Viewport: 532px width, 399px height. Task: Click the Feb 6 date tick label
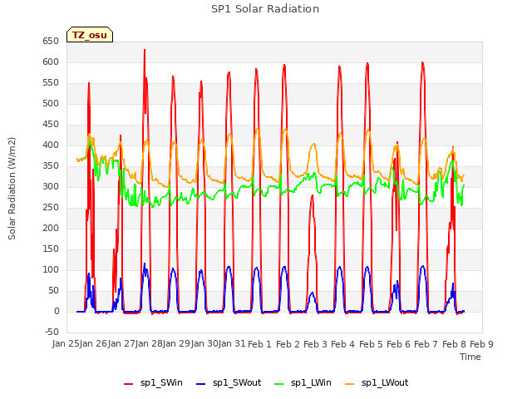[398, 344]
